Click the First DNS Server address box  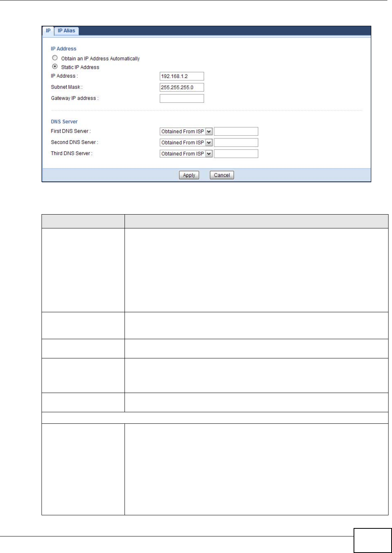236,132
